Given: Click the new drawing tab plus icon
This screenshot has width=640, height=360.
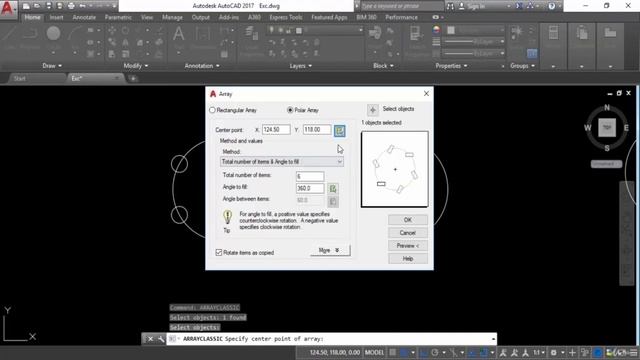Looking at the screenshot, I should [x=133, y=78].
